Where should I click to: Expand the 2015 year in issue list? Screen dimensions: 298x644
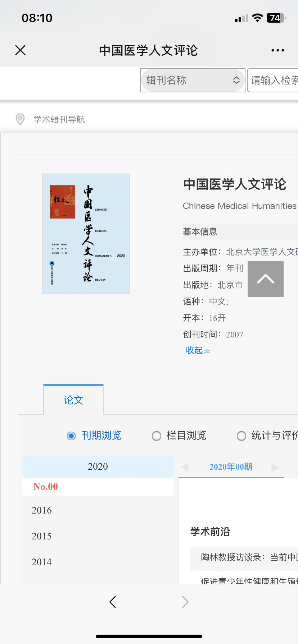pyautogui.click(x=42, y=536)
